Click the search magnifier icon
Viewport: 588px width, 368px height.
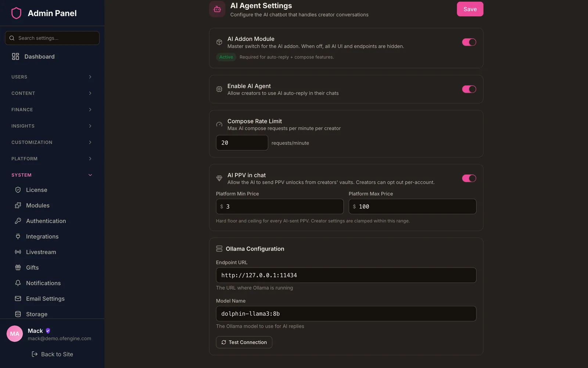pyautogui.click(x=12, y=38)
